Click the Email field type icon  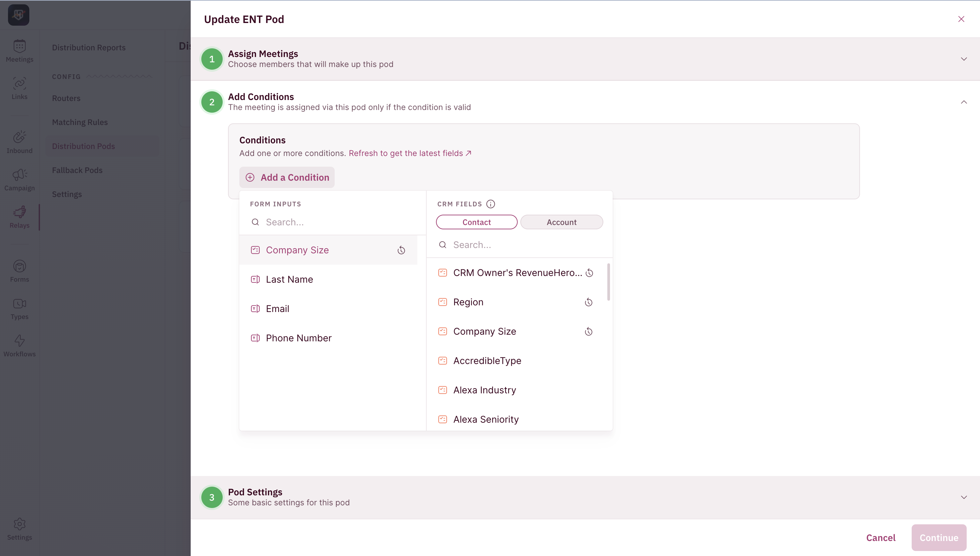(x=255, y=309)
